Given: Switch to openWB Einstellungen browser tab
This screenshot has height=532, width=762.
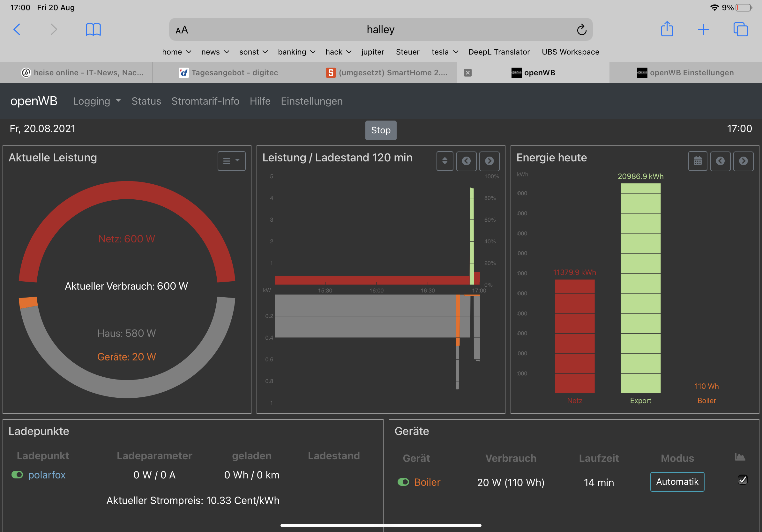Looking at the screenshot, I should coord(686,73).
